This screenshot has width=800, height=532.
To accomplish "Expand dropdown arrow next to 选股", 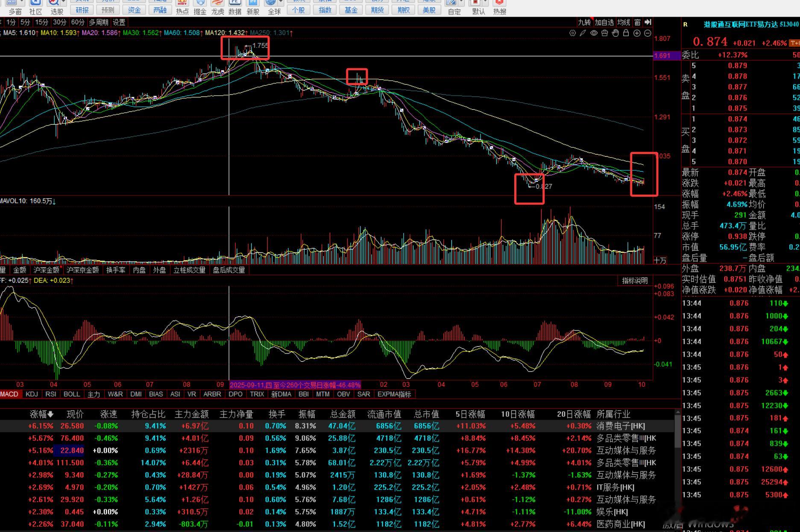I will click(63, 3).
